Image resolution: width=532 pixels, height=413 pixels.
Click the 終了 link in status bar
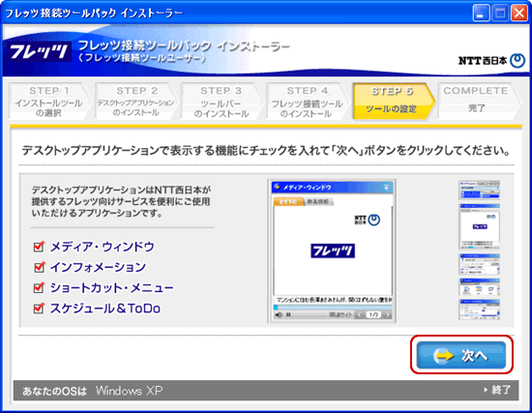(x=498, y=390)
